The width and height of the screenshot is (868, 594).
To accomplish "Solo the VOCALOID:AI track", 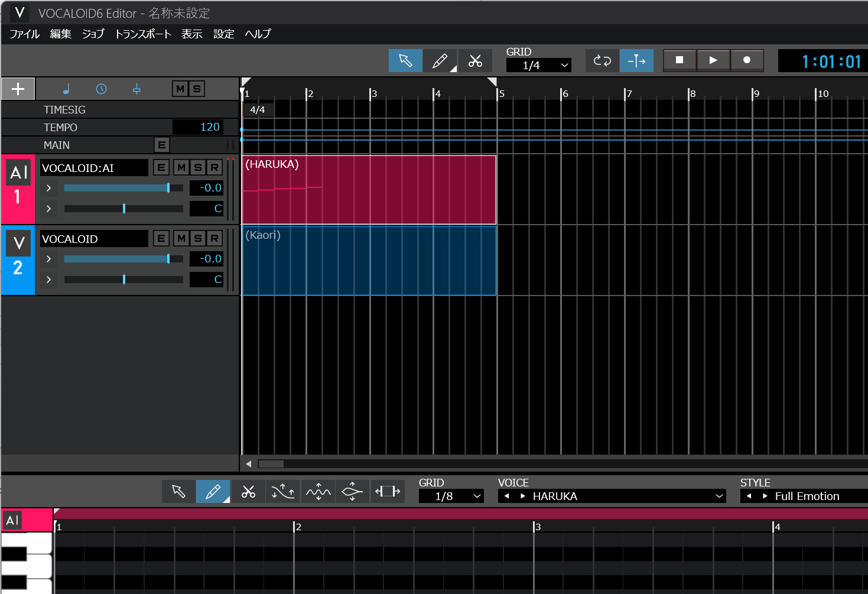I will [x=198, y=168].
